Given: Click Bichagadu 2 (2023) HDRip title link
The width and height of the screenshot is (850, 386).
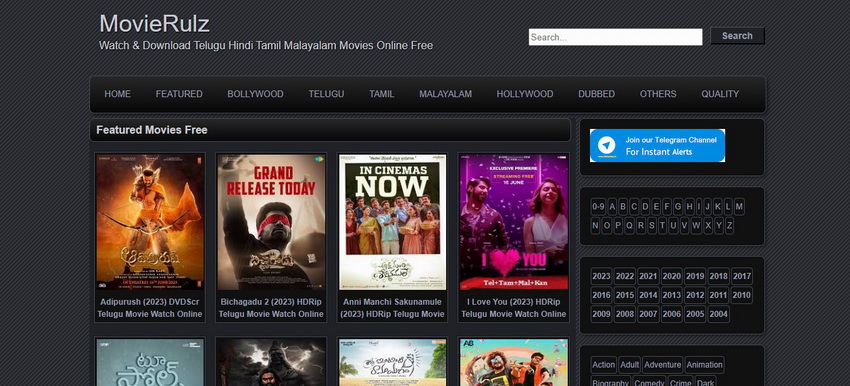Looking at the screenshot, I should coord(271,308).
